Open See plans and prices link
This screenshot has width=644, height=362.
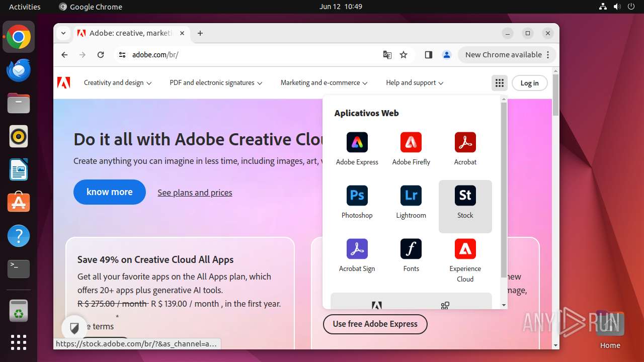click(195, 193)
